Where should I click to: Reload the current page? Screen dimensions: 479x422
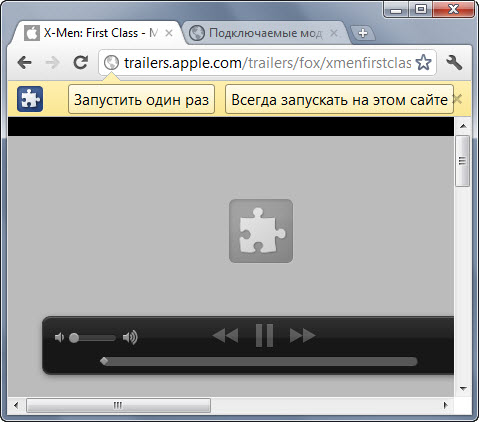81,62
